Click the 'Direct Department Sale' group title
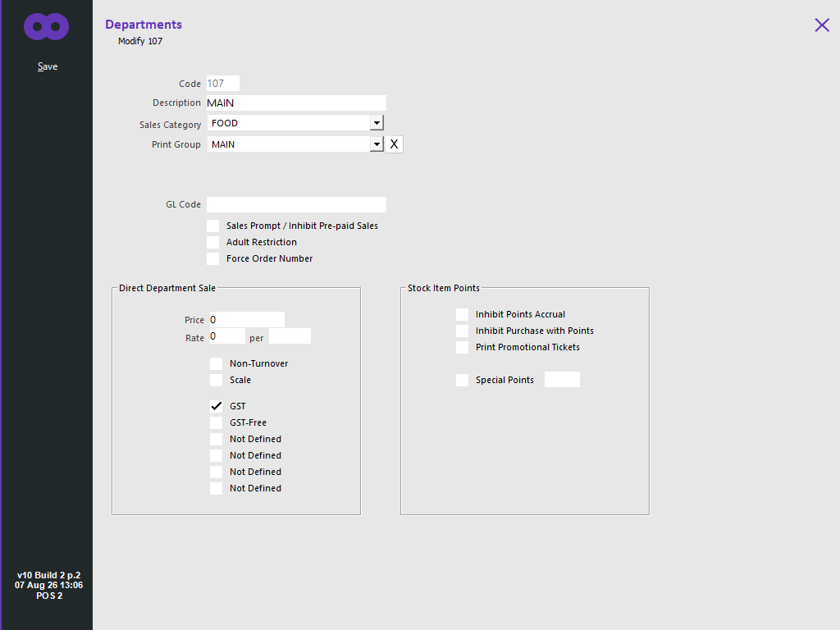This screenshot has width=840, height=630. click(167, 288)
